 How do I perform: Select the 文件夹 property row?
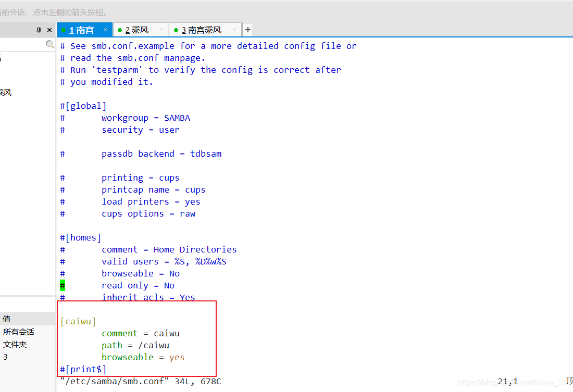click(x=28, y=344)
